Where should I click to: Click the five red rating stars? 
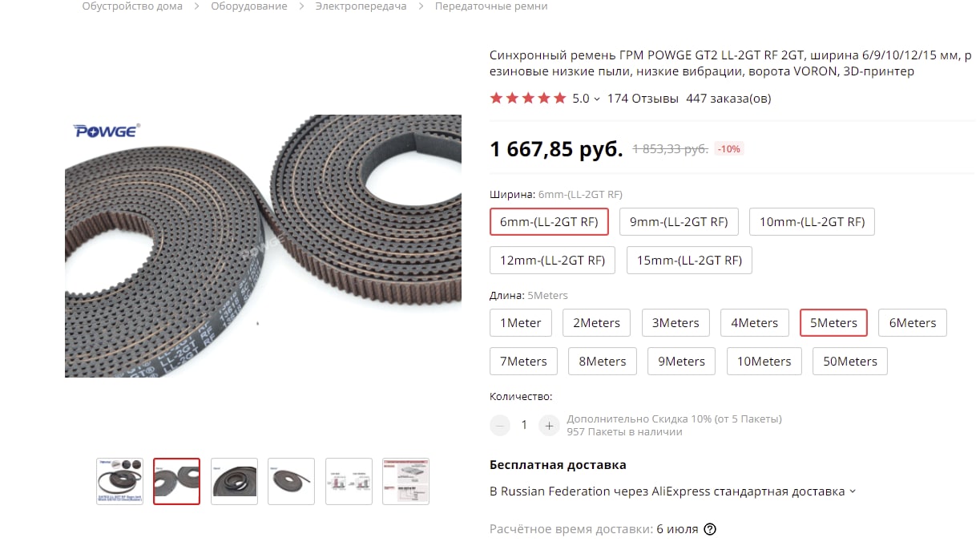tap(528, 99)
